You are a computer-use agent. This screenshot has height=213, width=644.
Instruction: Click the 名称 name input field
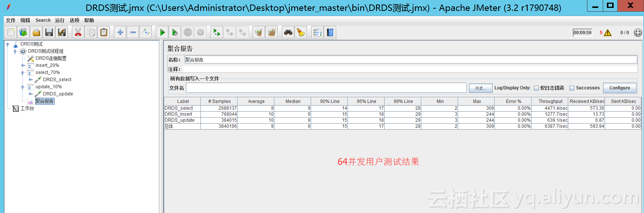point(410,60)
